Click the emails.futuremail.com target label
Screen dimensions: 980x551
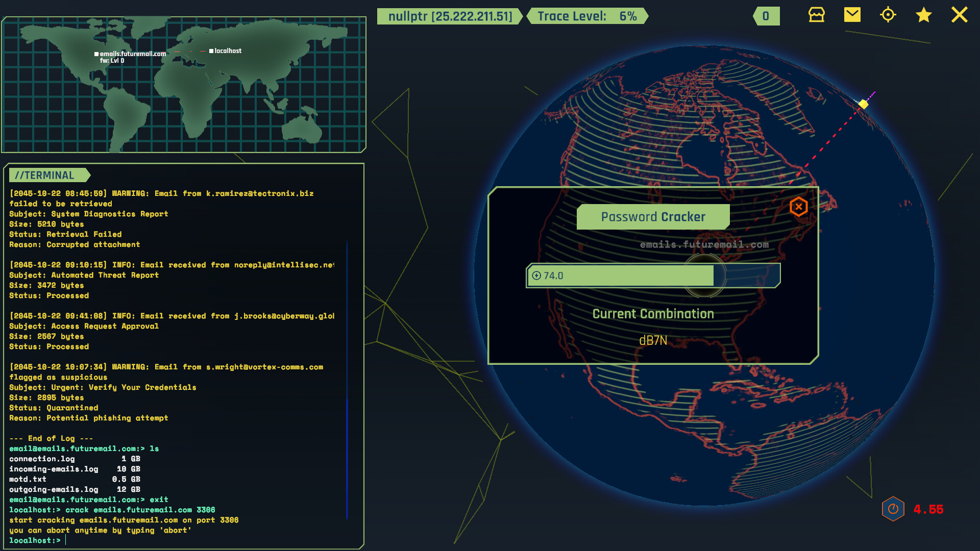[705, 244]
